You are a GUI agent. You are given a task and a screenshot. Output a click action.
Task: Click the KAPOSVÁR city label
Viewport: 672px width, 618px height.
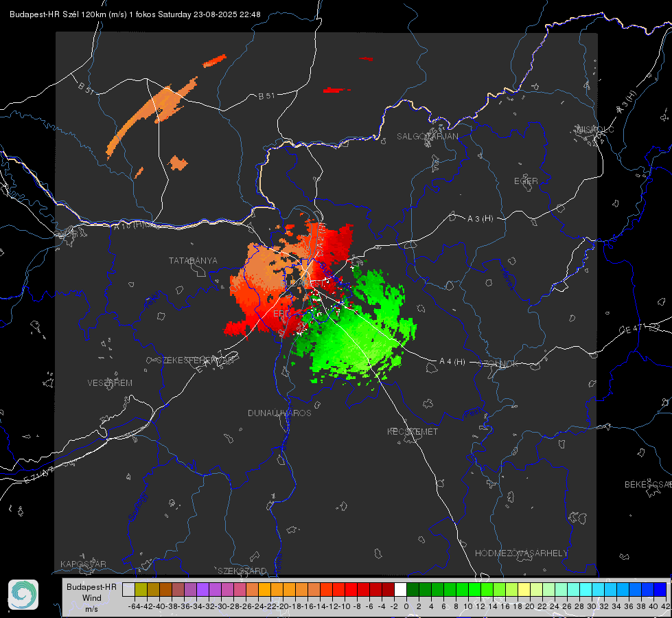pos(83,564)
